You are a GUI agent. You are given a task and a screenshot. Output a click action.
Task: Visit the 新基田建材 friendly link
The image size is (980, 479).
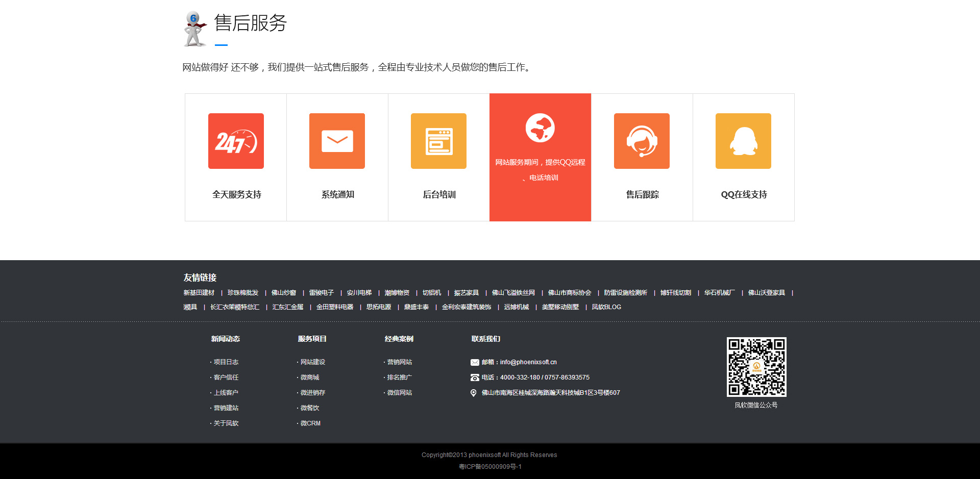tap(199, 293)
